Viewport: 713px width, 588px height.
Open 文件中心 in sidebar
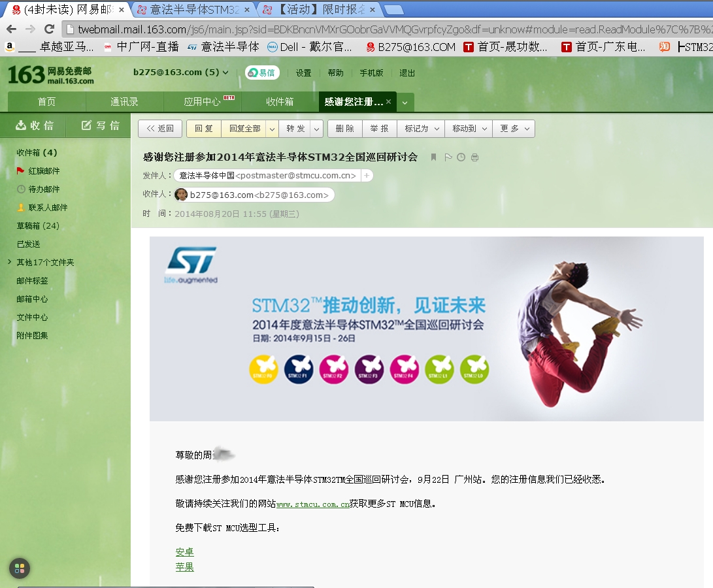tap(32, 317)
